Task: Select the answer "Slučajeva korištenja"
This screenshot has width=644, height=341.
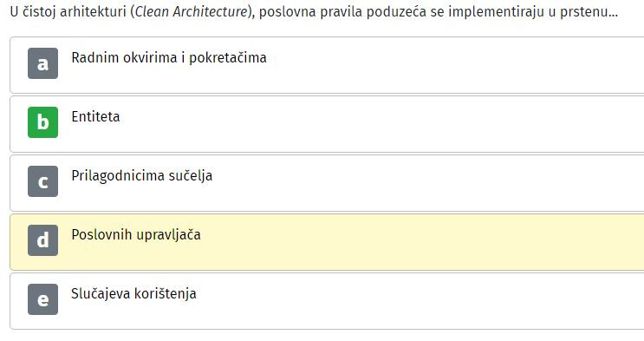Action: tap(133, 294)
